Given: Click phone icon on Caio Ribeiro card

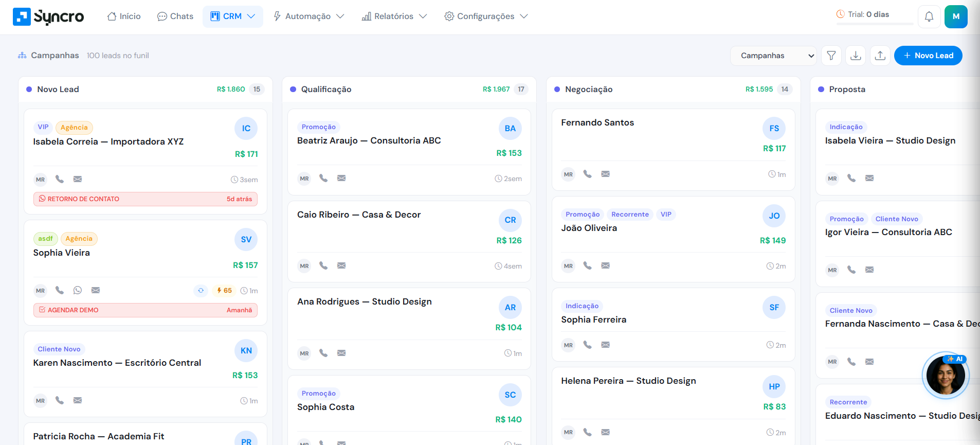Looking at the screenshot, I should click(x=323, y=265).
